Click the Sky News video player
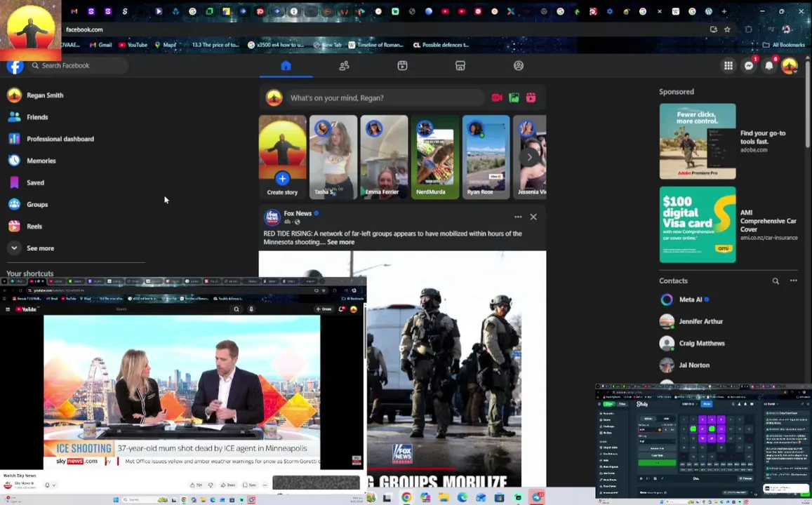Screen dimensions: 812x505 coord(182,391)
